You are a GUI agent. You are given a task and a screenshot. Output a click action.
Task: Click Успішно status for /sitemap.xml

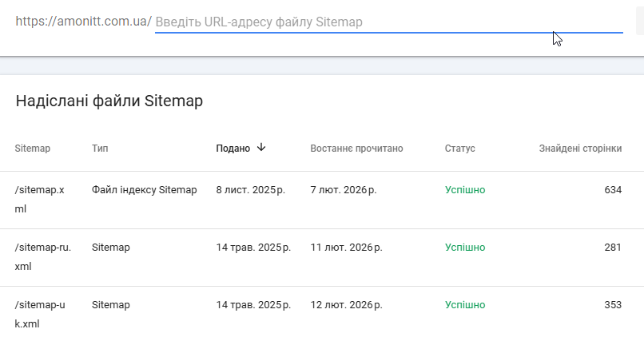coord(465,190)
